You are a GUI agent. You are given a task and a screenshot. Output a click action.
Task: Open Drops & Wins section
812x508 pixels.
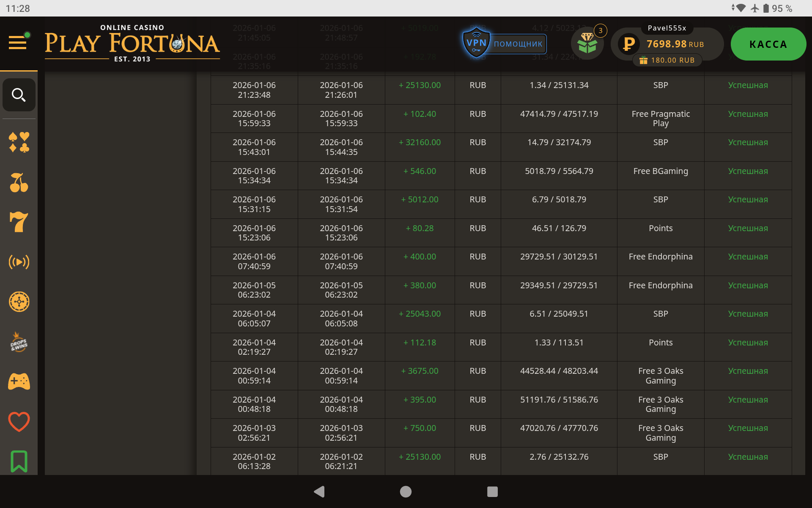[x=19, y=342]
